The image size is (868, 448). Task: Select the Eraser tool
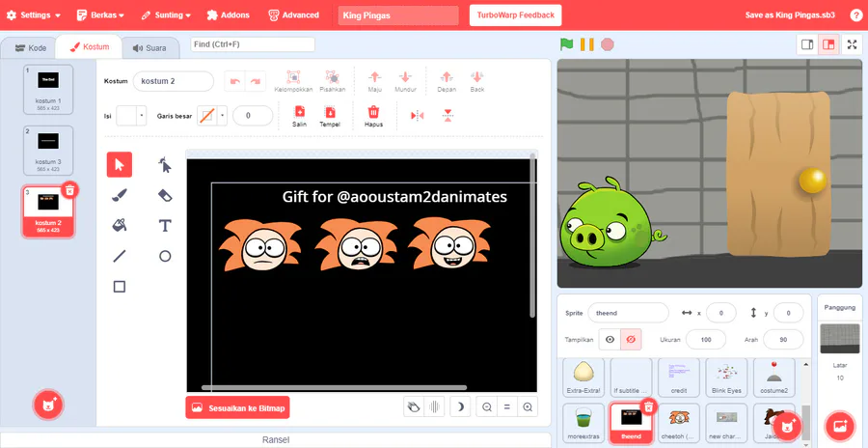click(x=165, y=195)
